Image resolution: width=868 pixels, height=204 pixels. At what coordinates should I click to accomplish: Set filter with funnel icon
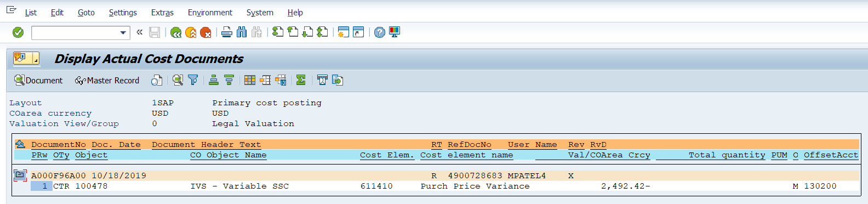(193, 81)
